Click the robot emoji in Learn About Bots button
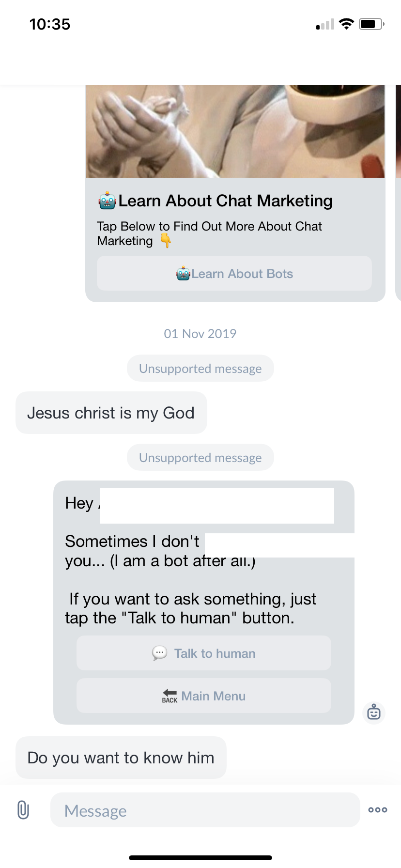The image size is (401, 868). pyautogui.click(x=183, y=273)
